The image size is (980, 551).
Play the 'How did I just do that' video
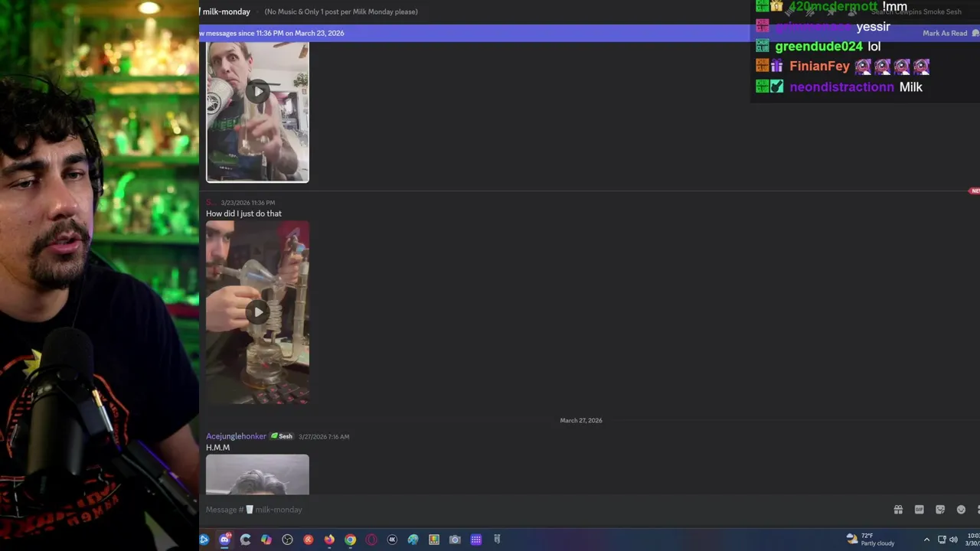[257, 311]
